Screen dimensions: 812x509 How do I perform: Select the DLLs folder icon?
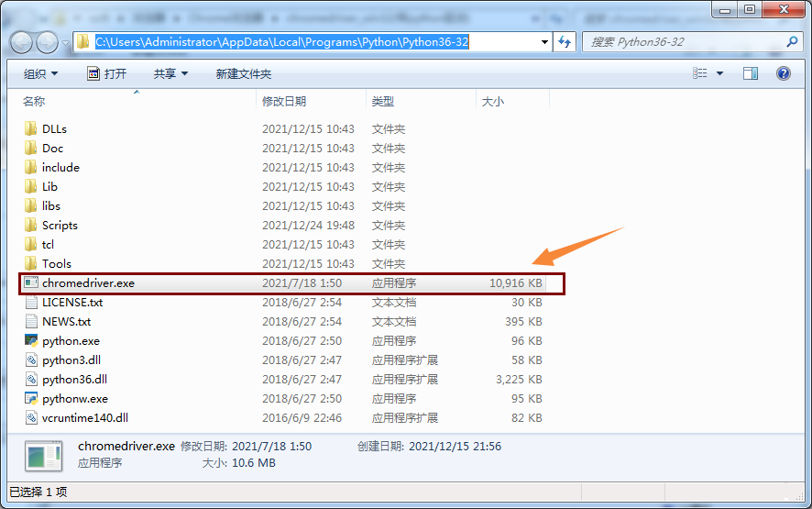point(31,128)
